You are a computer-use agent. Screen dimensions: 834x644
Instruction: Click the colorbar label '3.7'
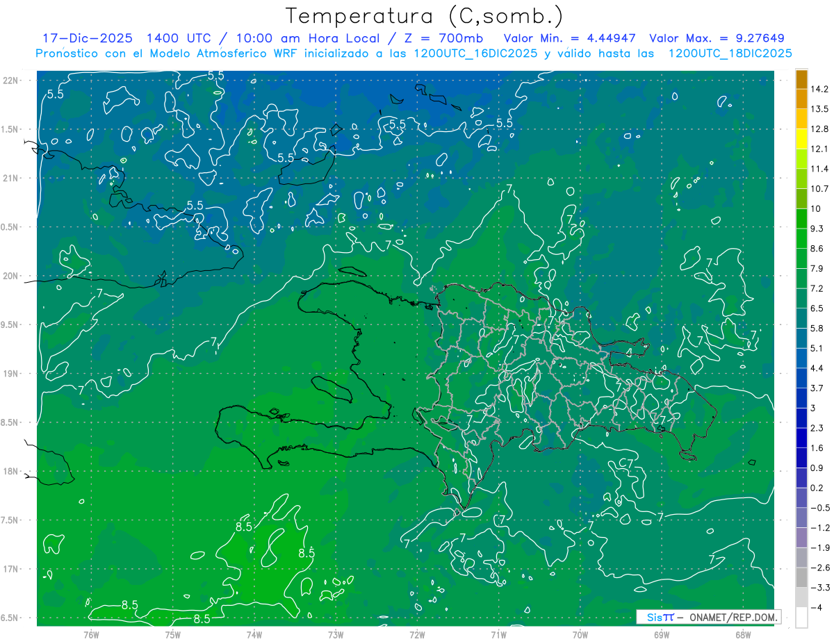(818, 388)
